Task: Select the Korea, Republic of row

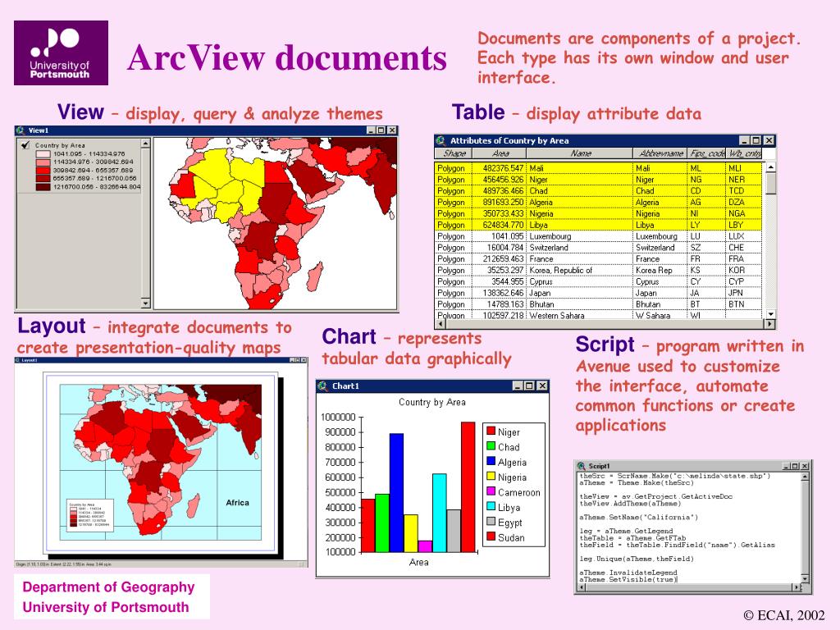Action: tap(598, 270)
